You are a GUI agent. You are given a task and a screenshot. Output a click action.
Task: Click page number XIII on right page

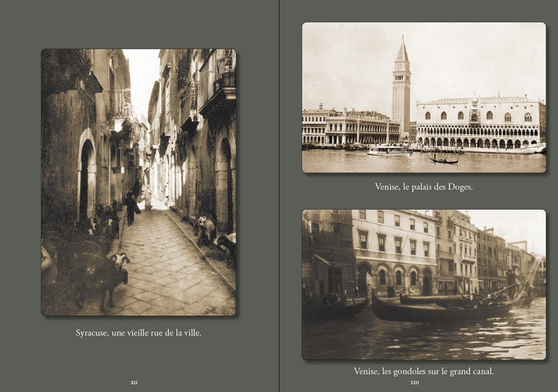(414, 382)
